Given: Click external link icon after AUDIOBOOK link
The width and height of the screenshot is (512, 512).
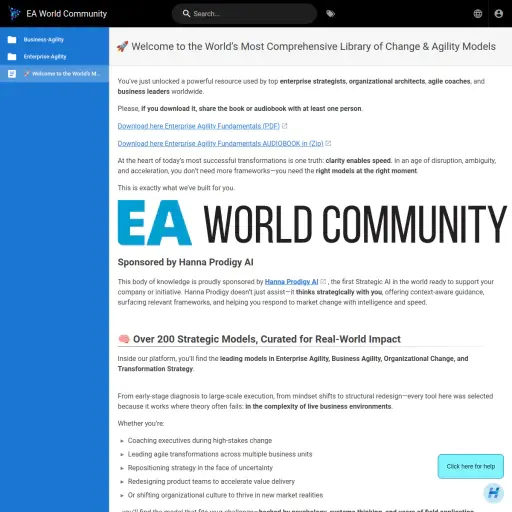Looking at the screenshot, I should pyautogui.click(x=328, y=143).
